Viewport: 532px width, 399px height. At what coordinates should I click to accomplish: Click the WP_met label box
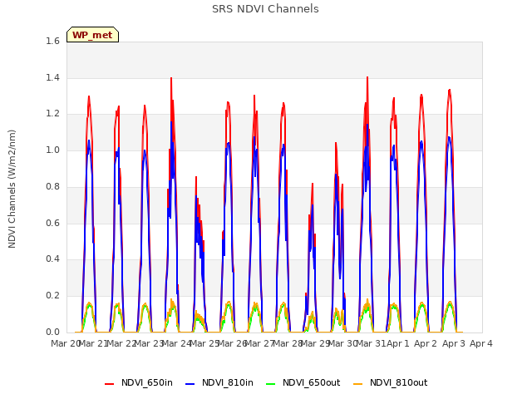point(92,35)
